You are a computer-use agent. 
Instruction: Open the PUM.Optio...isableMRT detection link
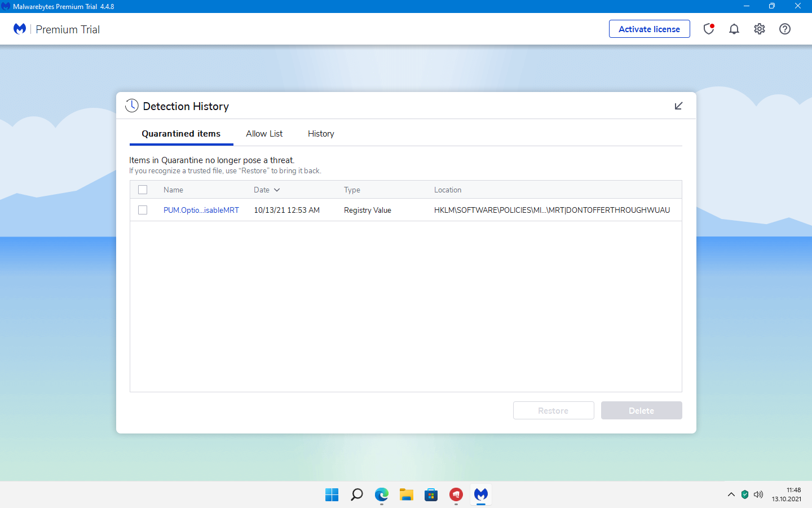coord(201,210)
